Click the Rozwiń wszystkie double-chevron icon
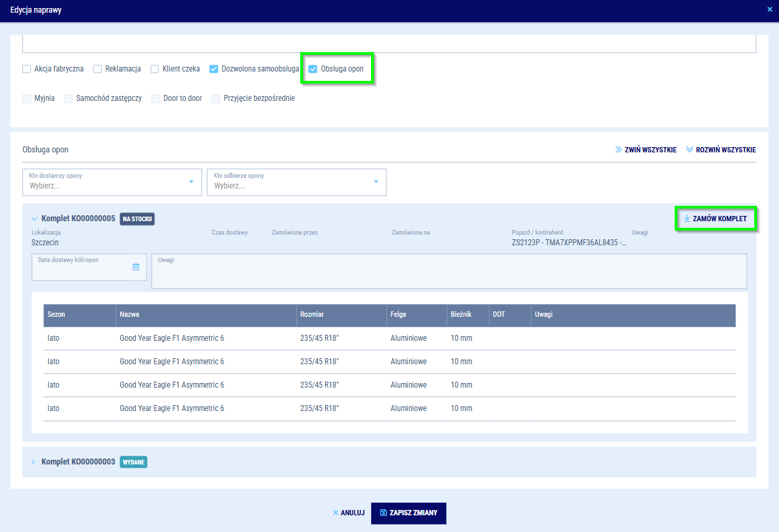This screenshot has height=532, width=779. pyautogui.click(x=689, y=150)
